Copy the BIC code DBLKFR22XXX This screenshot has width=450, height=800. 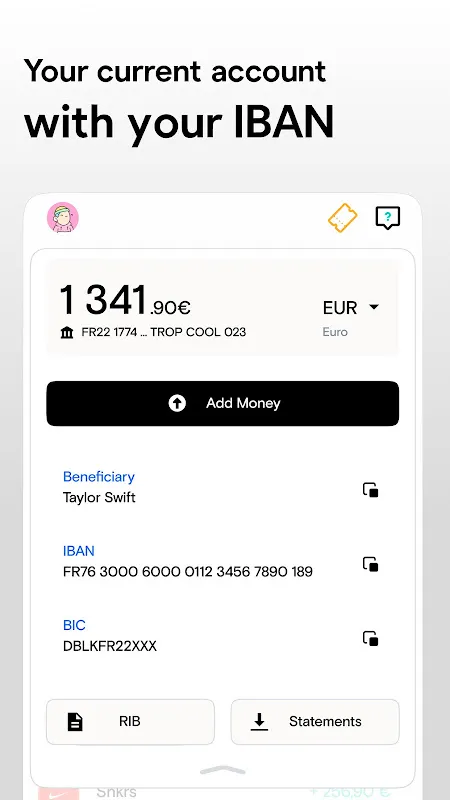pos(370,638)
